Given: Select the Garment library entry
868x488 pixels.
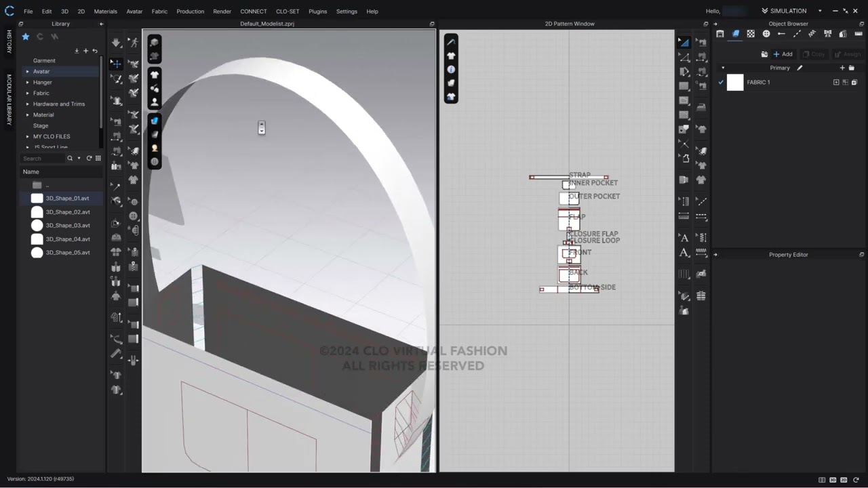Looking at the screenshot, I should point(44,60).
